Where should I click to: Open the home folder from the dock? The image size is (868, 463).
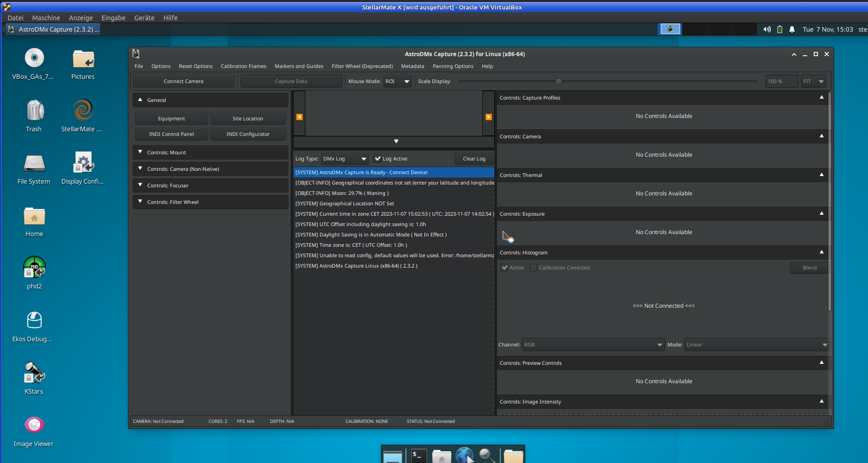point(442,456)
